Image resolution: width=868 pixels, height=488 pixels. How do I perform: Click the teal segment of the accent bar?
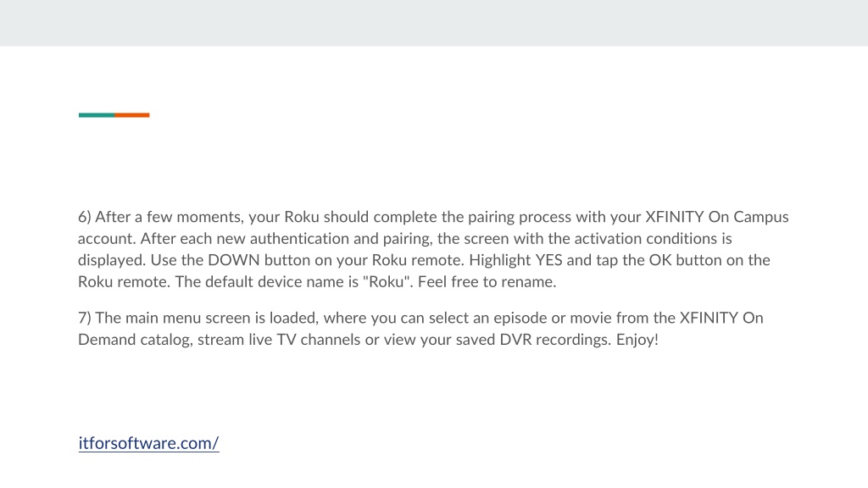(x=97, y=115)
